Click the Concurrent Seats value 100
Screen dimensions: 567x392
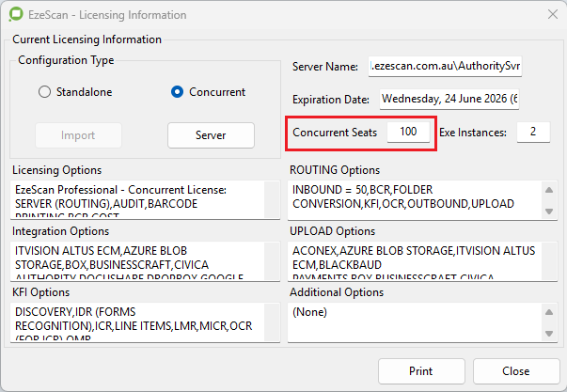pos(408,132)
